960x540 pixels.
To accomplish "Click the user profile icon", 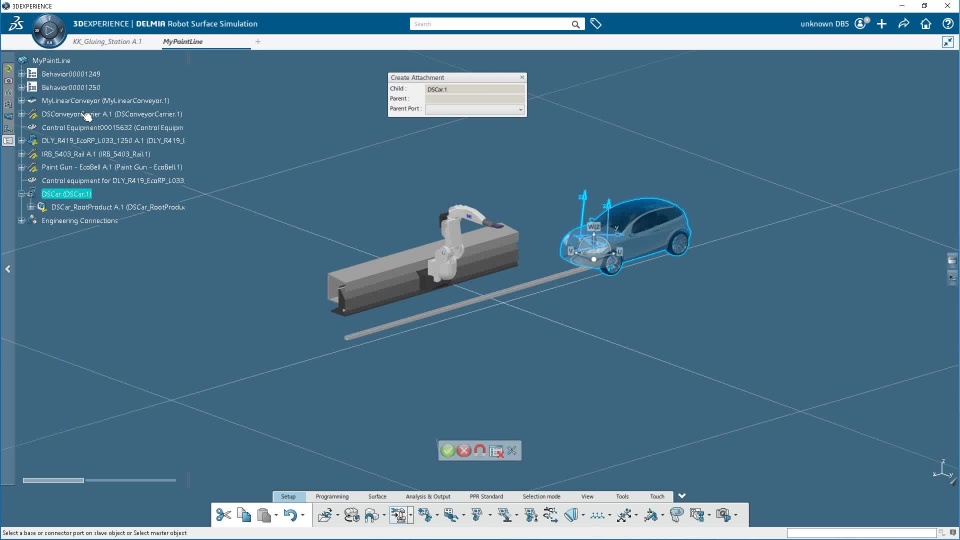I will pos(861,24).
